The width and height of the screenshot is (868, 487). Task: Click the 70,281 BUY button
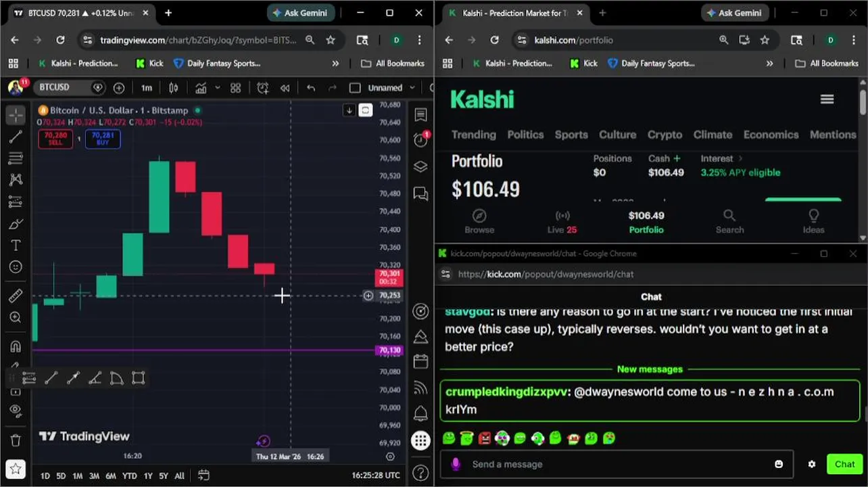pyautogui.click(x=103, y=139)
